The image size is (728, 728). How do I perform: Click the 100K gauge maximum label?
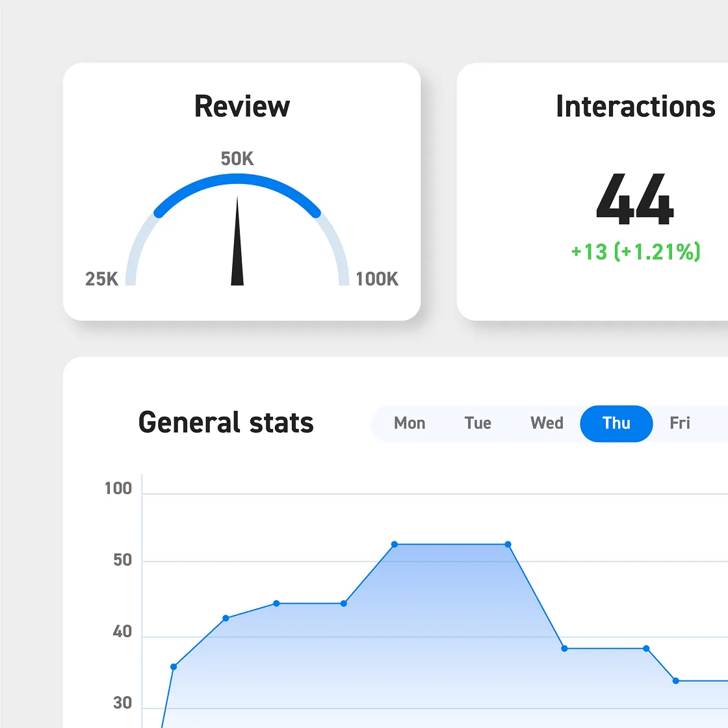pyautogui.click(x=377, y=279)
